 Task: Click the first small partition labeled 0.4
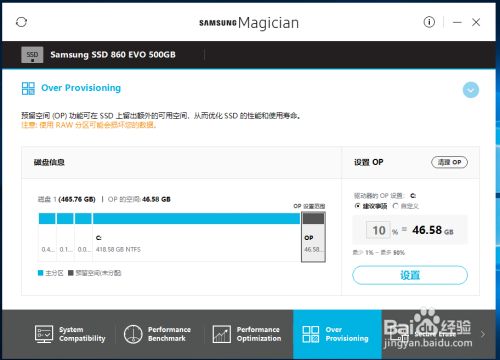(x=47, y=237)
